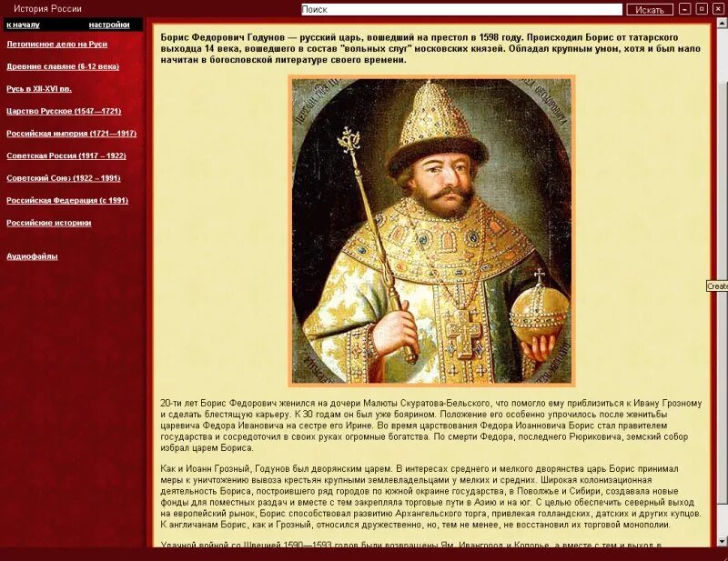This screenshot has height=561, width=728.
Task: Select 'Российская империя (1721—1917)' section
Action: pyautogui.click(x=72, y=133)
